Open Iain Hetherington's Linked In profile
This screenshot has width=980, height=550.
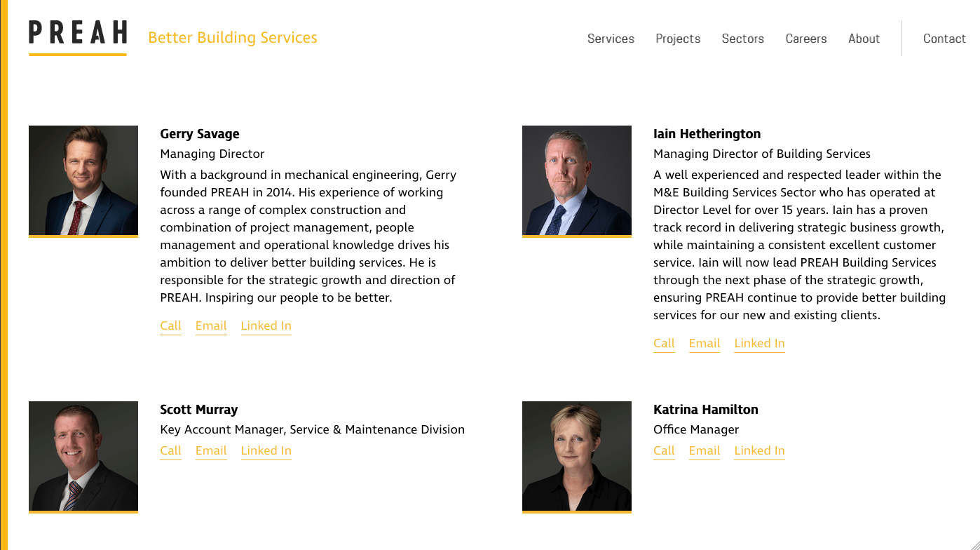click(x=759, y=343)
